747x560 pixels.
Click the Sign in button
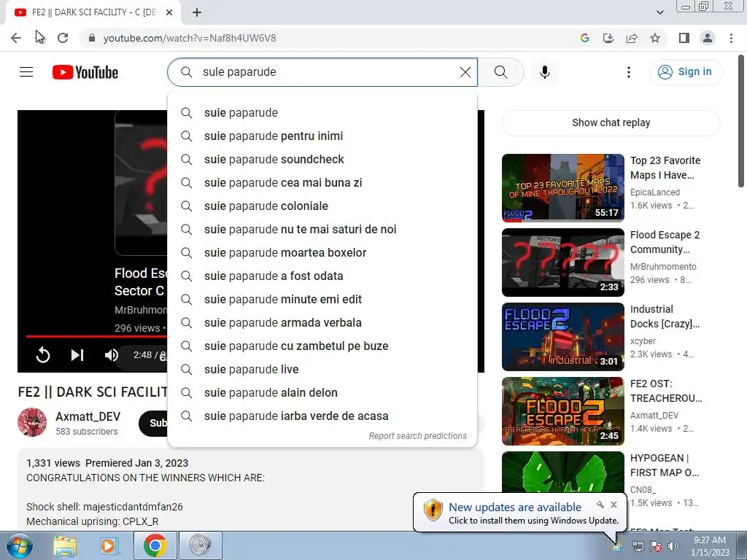click(x=686, y=72)
